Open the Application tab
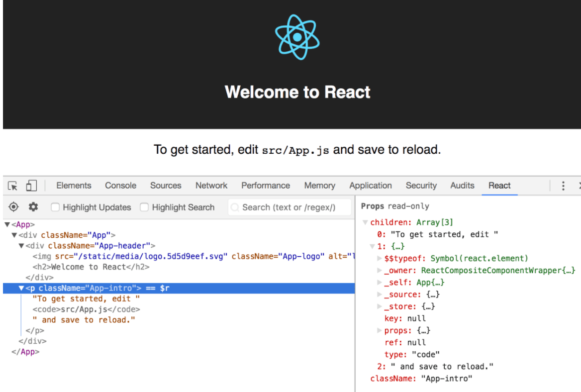This screenshot has height=392, width=581. pyautogui.click(x=371, y=186)
